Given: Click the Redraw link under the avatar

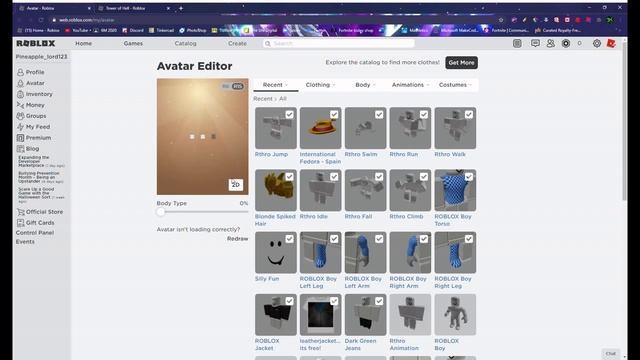Looking at the screenshot, I should point(238,239).
